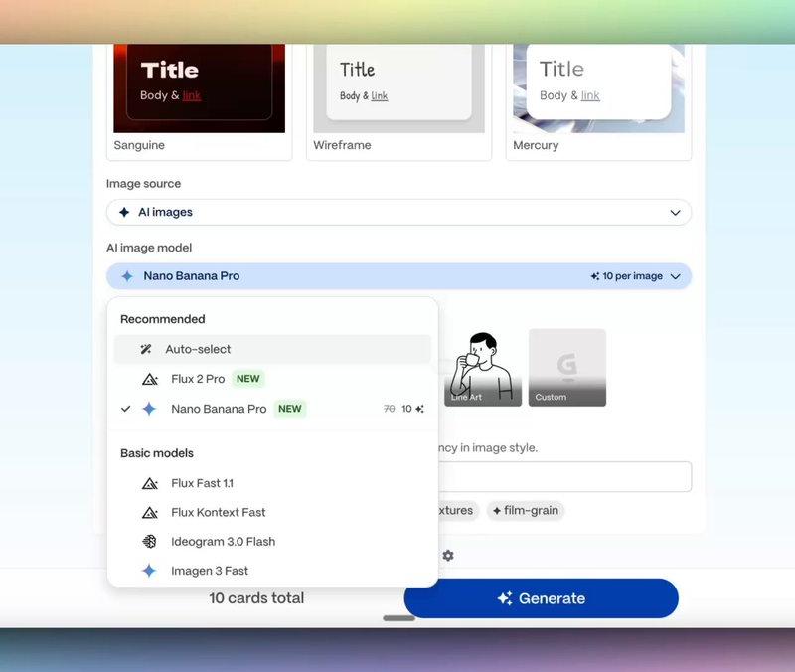The image size is (795, 672).
Task: Click the star icon in the selected model field
Action: (127, 276)
